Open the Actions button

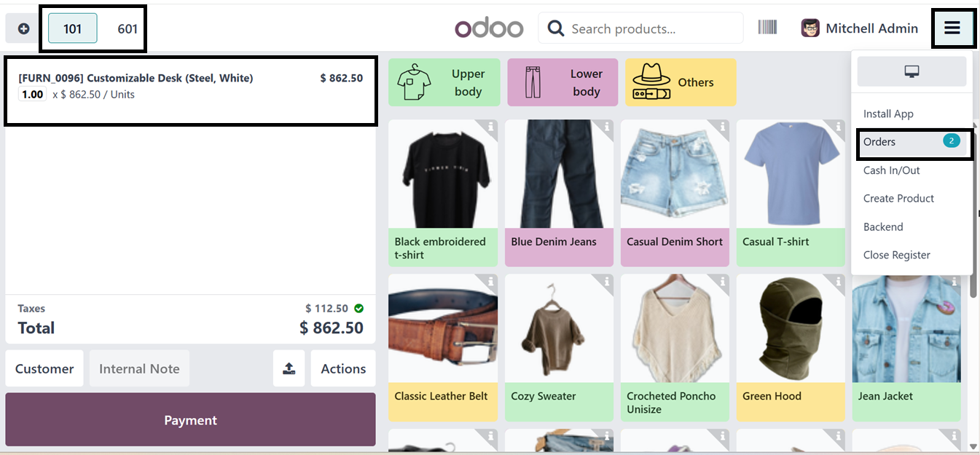[343, 368]
